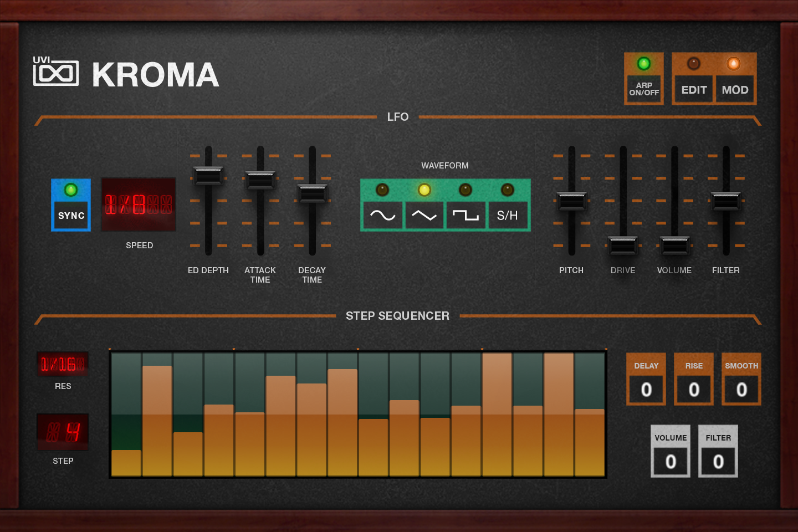Screen dimensions: 798x532
Task: Switch to the EDIT tab
Action: [693, 89]
